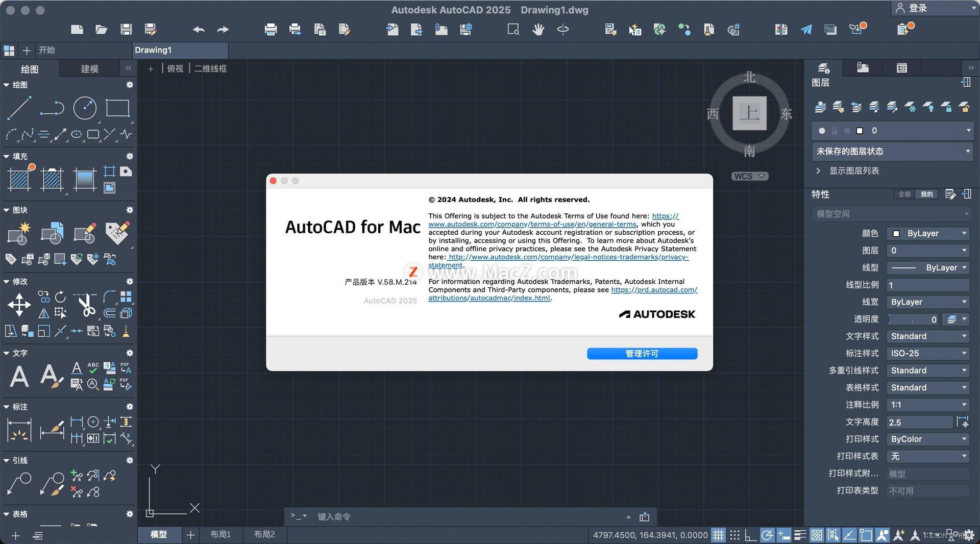
Task: Click the 文字高度 2.5 field
Action: [920, 422]
